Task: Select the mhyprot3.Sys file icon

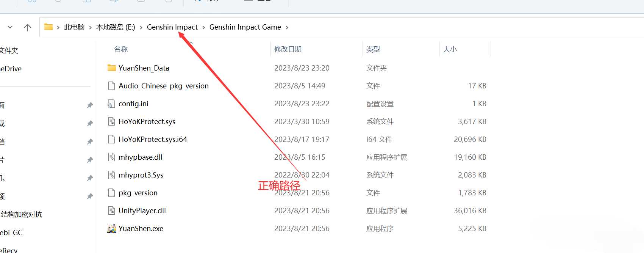Action: click(x=111, y=175)
